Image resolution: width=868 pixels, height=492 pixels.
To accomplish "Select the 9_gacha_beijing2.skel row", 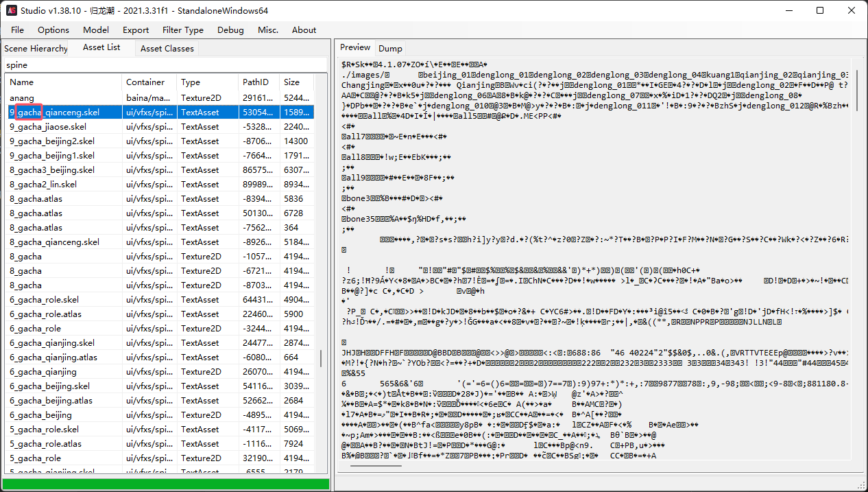I will (160, 141).
